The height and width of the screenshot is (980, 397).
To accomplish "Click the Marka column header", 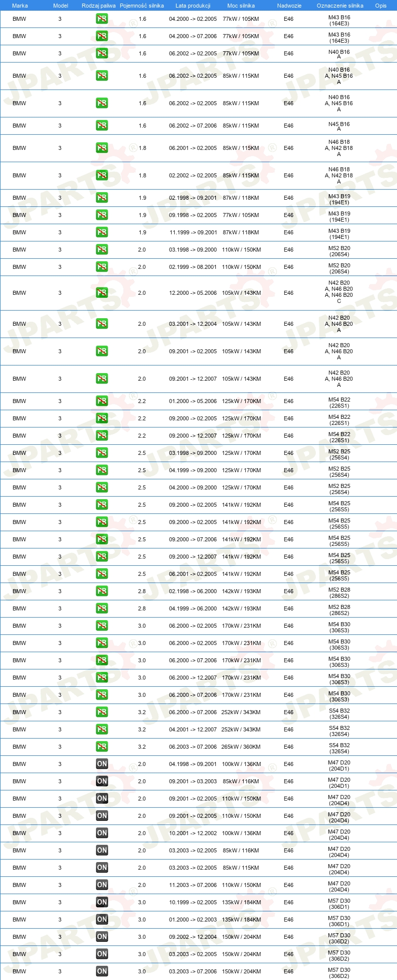I will (x=20, y=6).
